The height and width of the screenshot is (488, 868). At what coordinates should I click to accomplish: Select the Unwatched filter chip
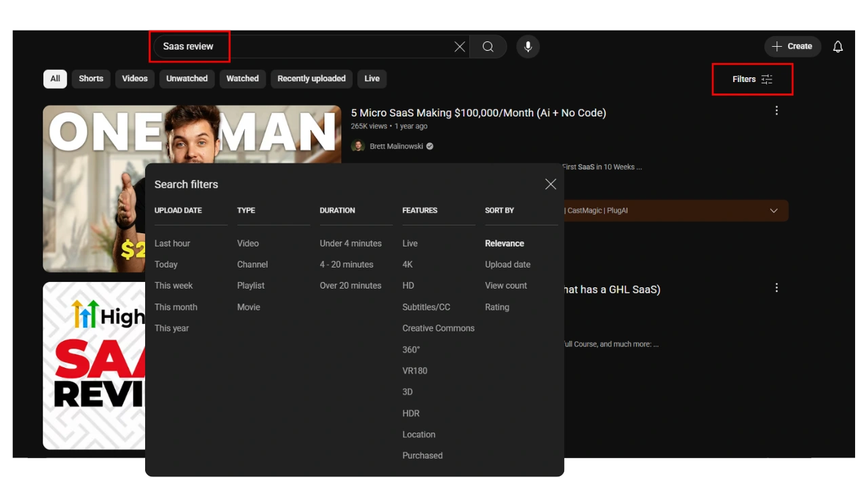pyautogui.click(x=187, y=79)
